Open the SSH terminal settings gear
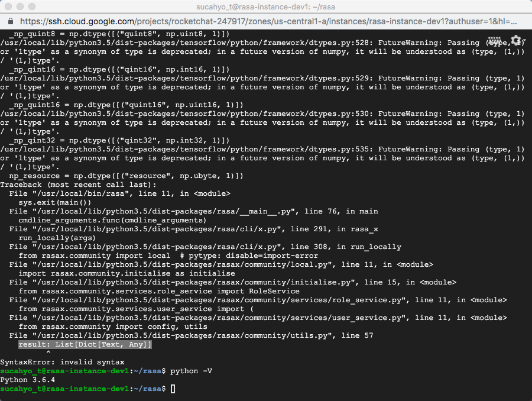 (515, 40)
